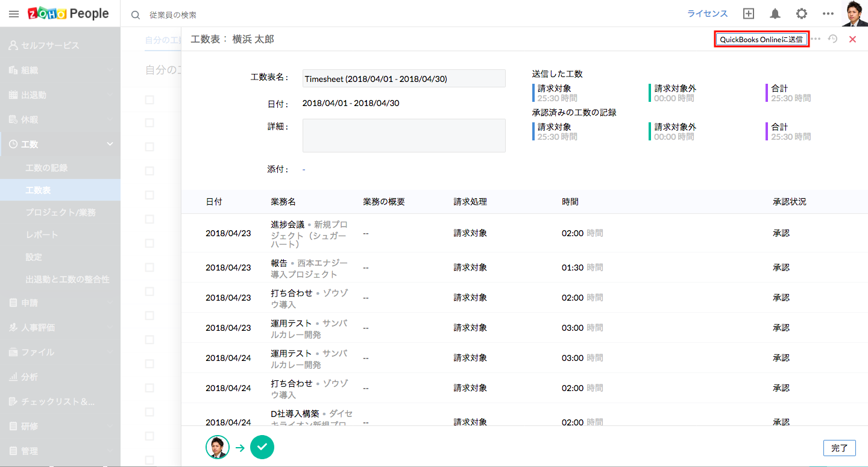Screen dimensions: 868x467
Task: Click the timesheet history clock icon
Action: pyautogui.click(x=833, y=39)
